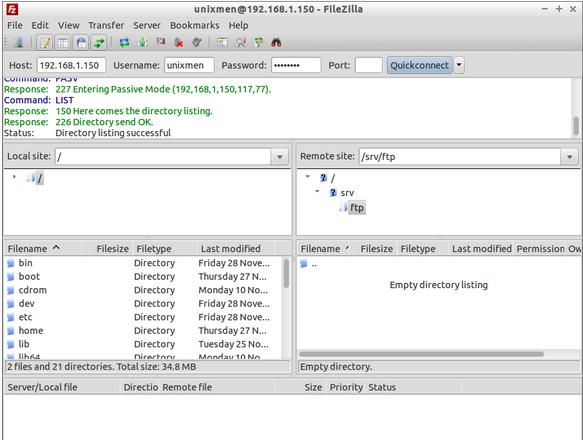Click the Port input field
583x440 pixels.
point(368,65)
